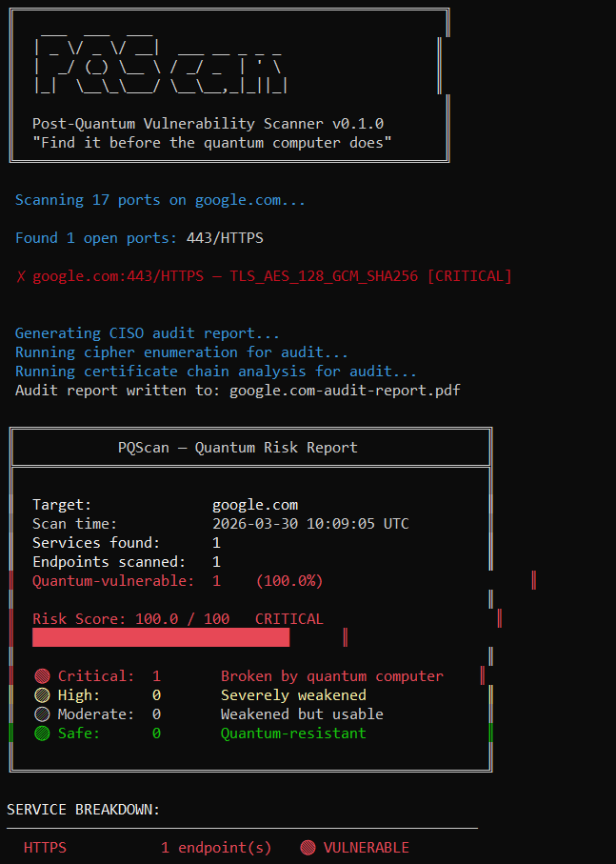
Task: Click the 'SERVICE BREAKDOWN:' heading
Action: (x=84, y=810)
